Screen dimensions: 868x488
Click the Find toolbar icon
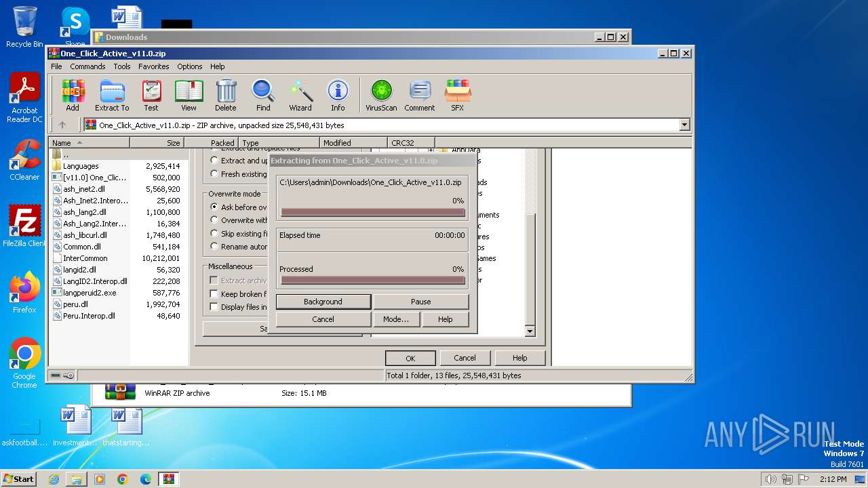tap(263, 96)
